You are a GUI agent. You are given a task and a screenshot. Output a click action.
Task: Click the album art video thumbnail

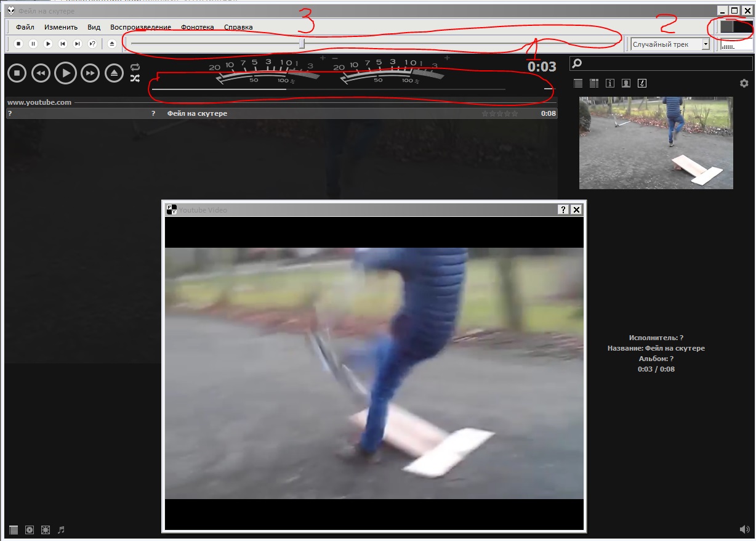(656, 142)
